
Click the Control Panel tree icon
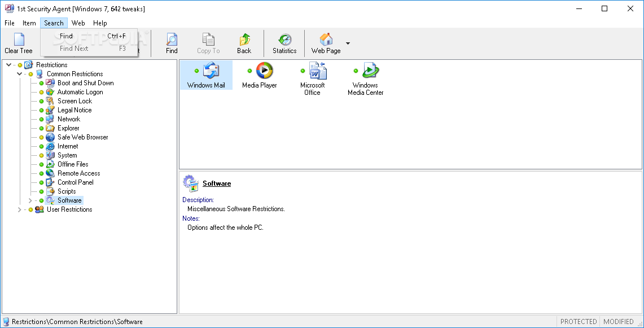(50, 182)
